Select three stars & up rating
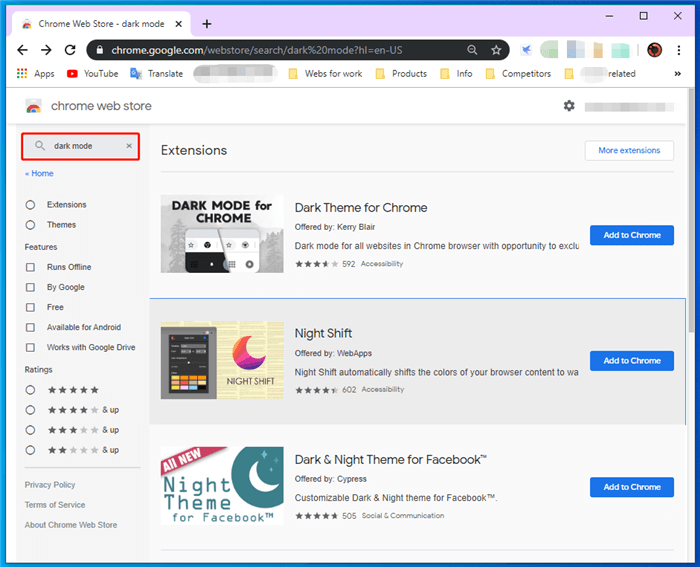This screenshot has width=700, height=567. (30, 430)
